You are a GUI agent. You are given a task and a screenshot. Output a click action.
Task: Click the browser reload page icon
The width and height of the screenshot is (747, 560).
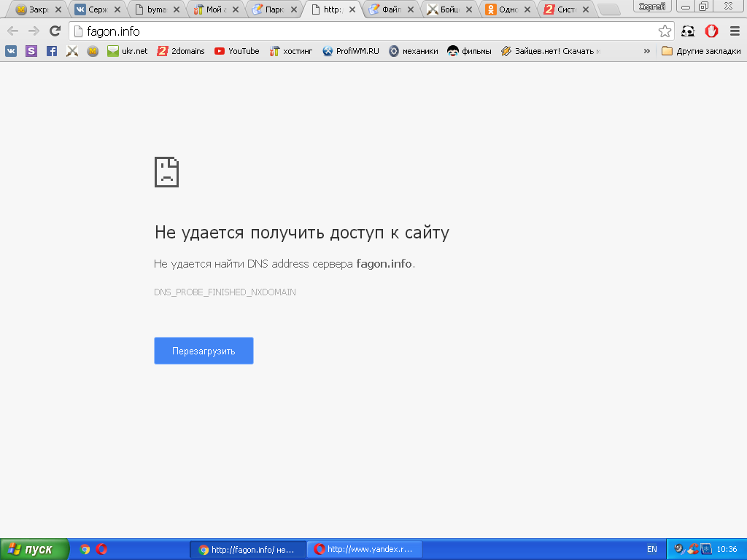[55, 31]
